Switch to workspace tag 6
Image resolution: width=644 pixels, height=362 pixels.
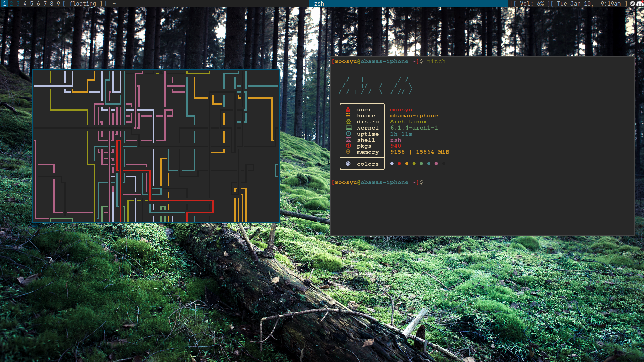tap(38, 4)
